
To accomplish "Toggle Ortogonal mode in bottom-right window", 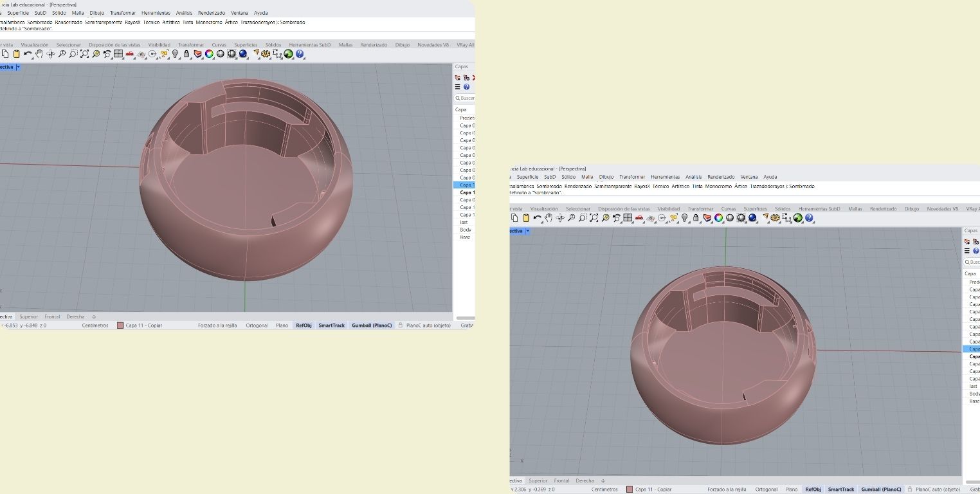I will (766, 489).
